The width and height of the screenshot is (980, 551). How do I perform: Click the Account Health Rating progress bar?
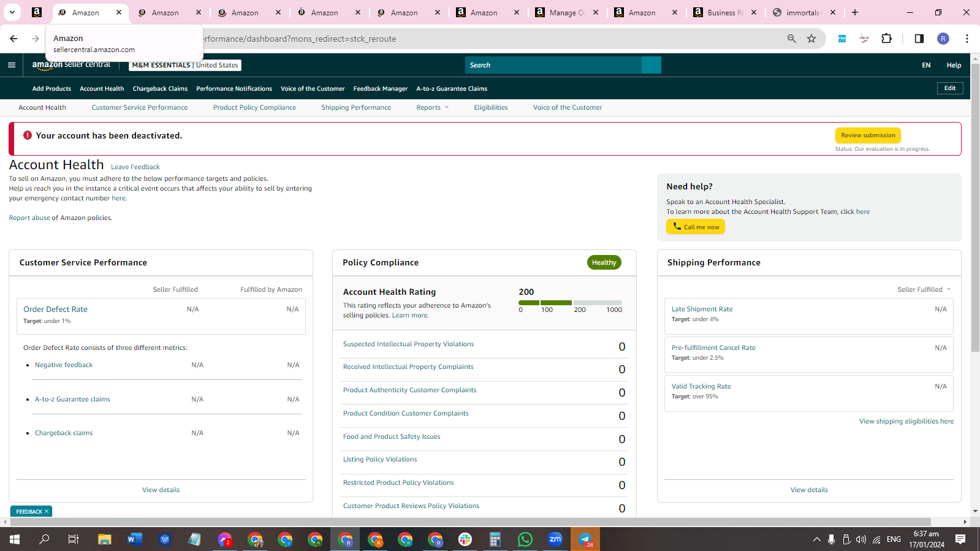click(x=570, y=303)
